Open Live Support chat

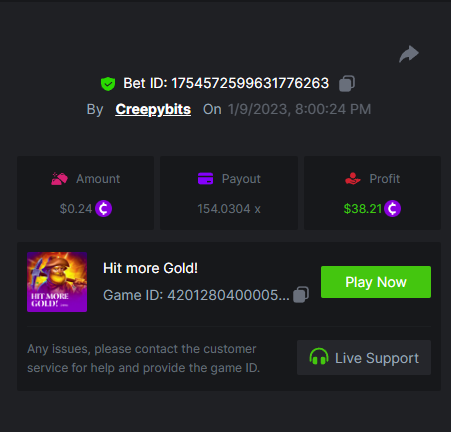click(x=364, y=357)
